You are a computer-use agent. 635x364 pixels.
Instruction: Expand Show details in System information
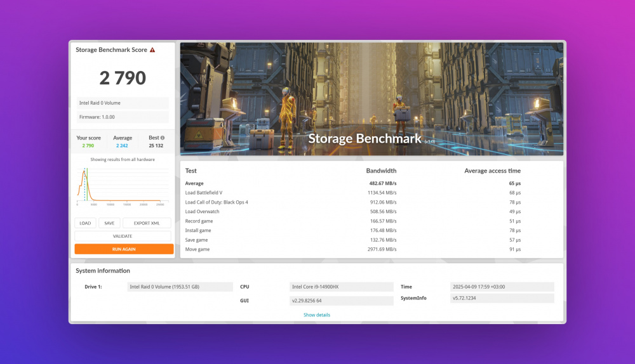316,315
